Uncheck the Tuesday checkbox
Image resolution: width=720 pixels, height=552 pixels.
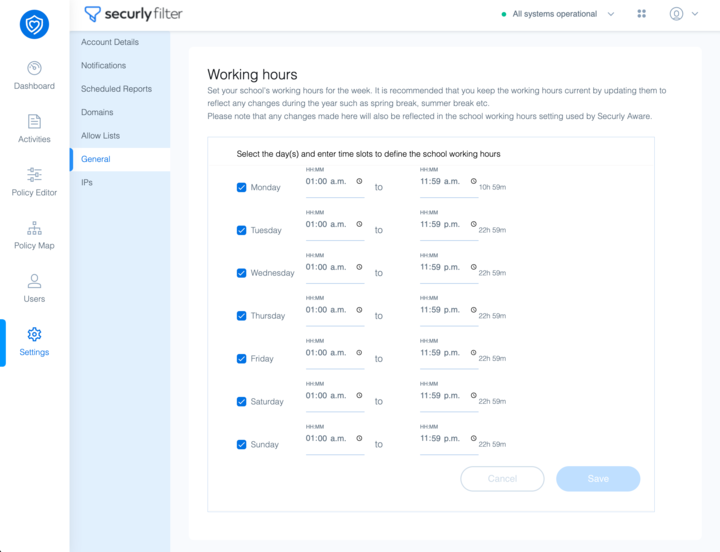[242, 230]
